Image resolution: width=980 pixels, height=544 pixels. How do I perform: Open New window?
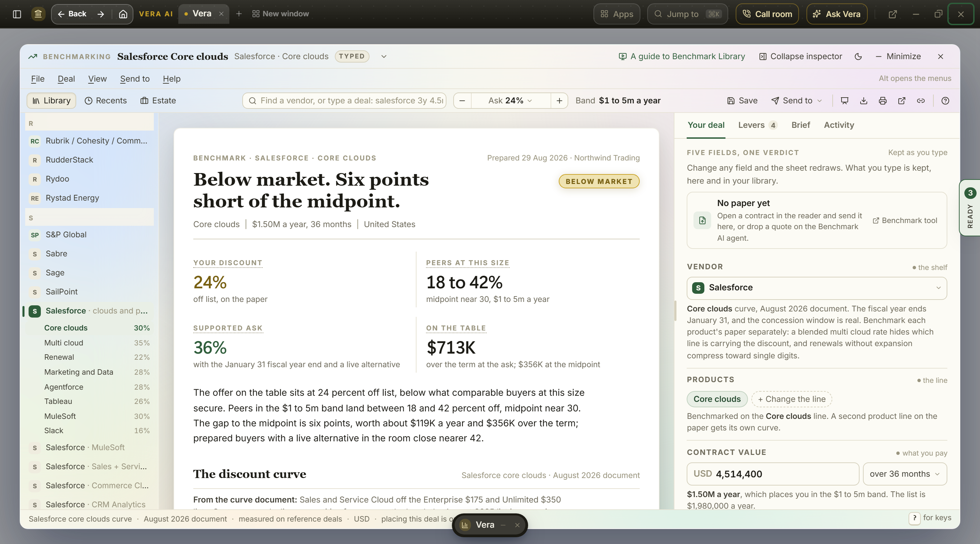(x=280, y=14)
